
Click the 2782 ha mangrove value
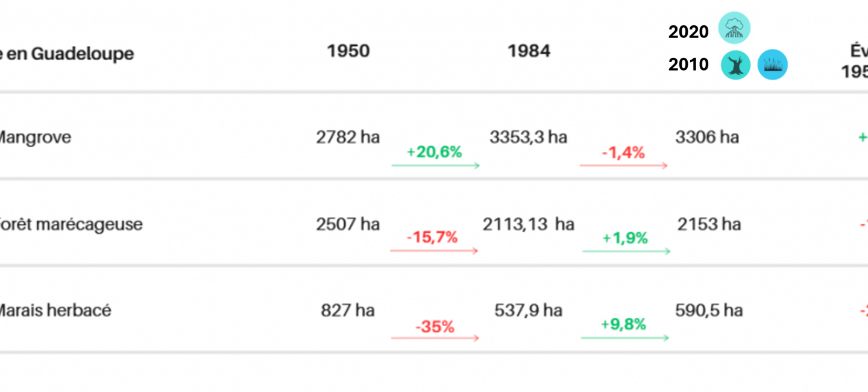[x=348, y=138]
